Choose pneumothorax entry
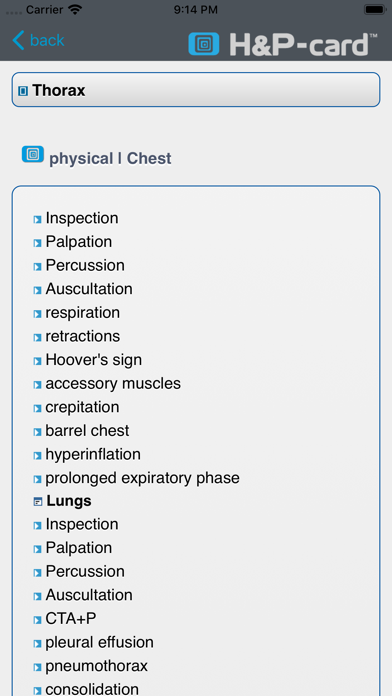 pos(96,666)
